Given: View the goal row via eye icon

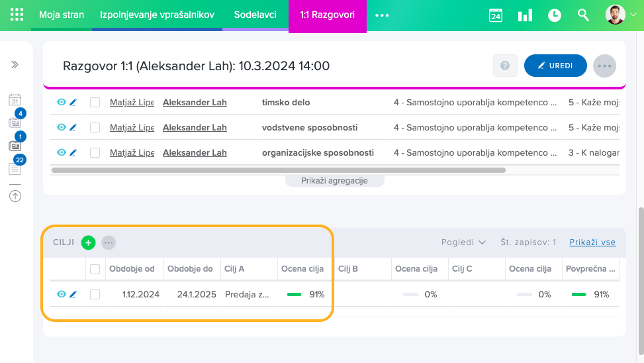Looking at the screenshot, I should tap(62, 295).
